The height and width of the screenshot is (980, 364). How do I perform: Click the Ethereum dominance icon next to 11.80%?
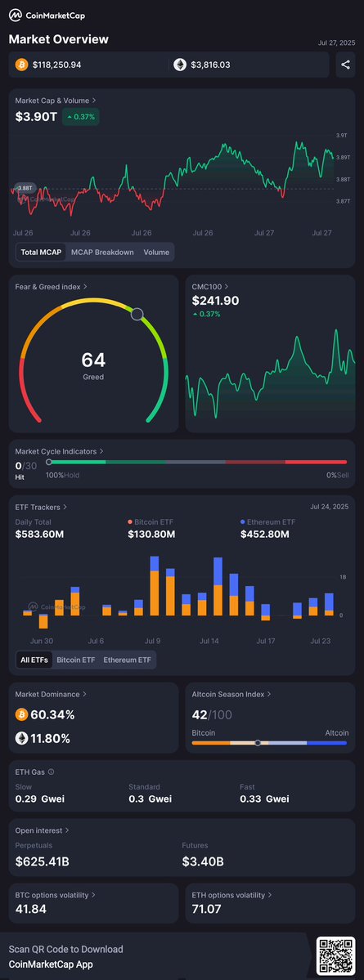pos(22,738)
